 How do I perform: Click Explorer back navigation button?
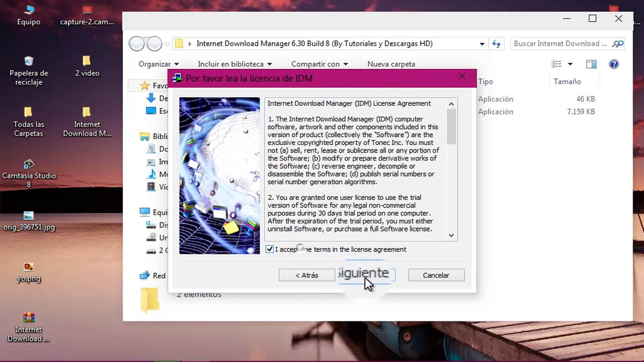[x=137, y=44]
